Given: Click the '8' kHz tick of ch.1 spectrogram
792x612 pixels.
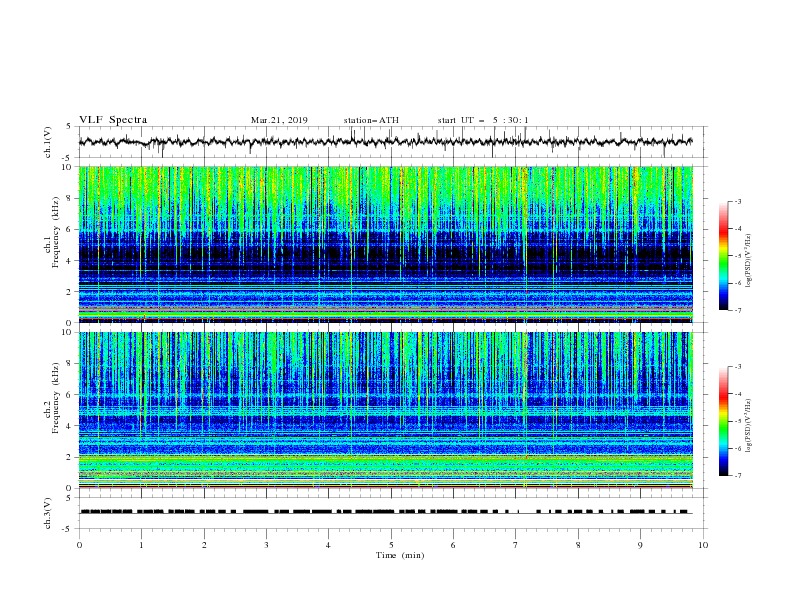Looking at the screenshot, I should [x=70, y=198].
